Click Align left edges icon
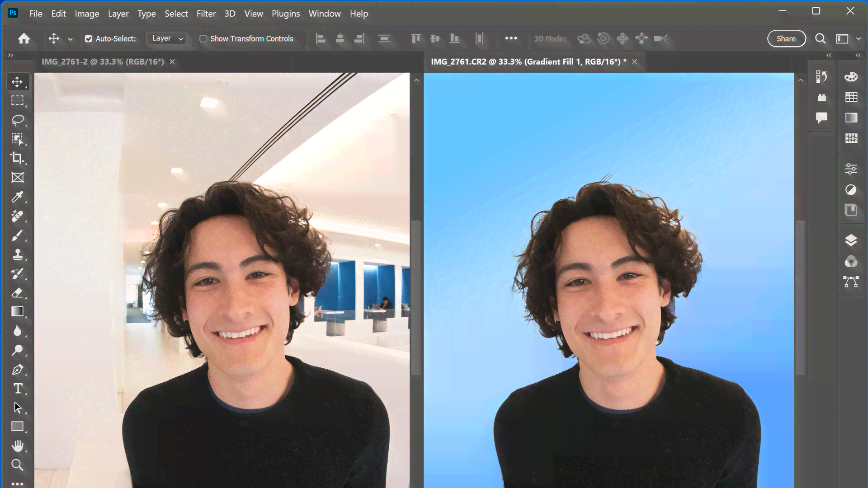The image size is (868, 488). click(x=321, y=38)
